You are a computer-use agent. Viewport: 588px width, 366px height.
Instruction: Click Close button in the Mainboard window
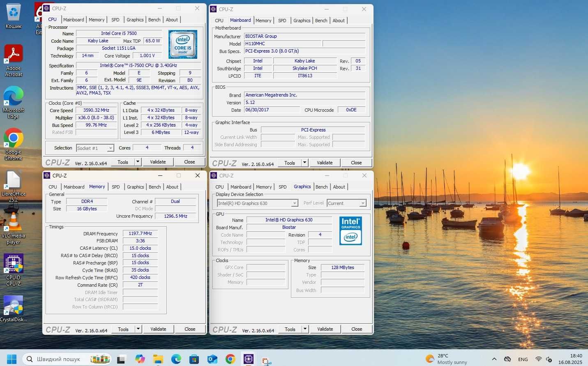(356, 163)
